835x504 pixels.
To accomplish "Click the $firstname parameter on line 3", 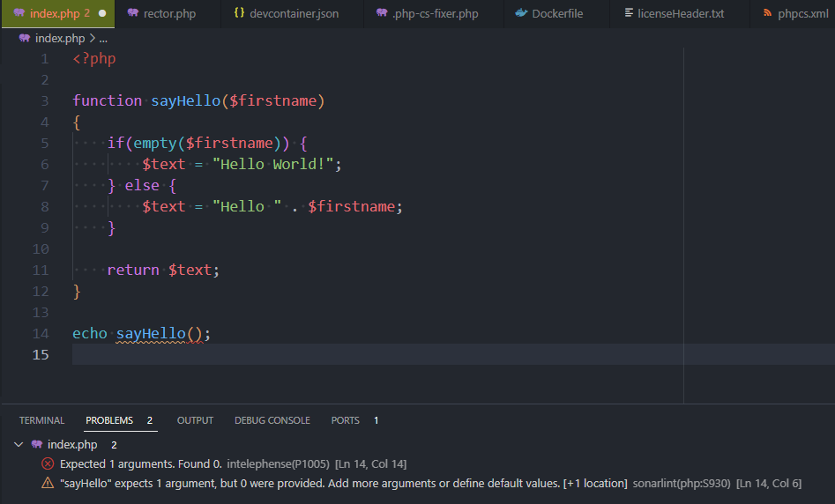I will [273, 100].
